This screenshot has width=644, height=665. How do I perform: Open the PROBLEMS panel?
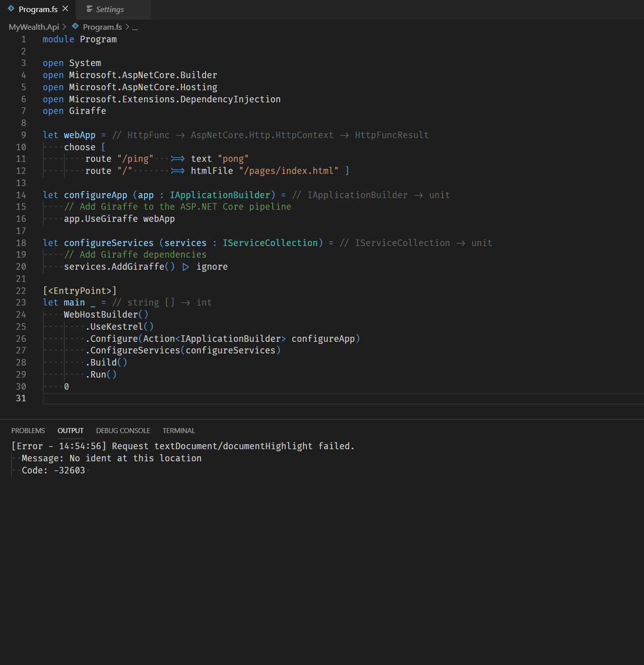coord(28,430)
